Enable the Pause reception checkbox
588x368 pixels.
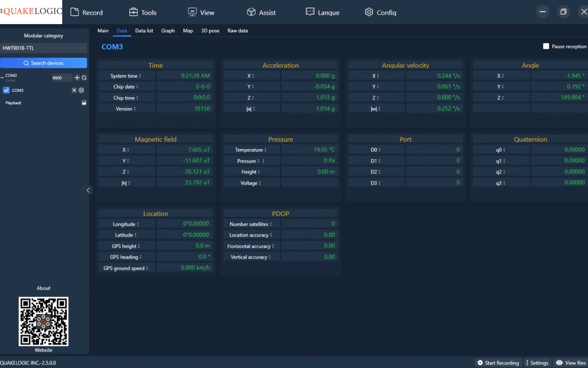(x=546, y=46)
